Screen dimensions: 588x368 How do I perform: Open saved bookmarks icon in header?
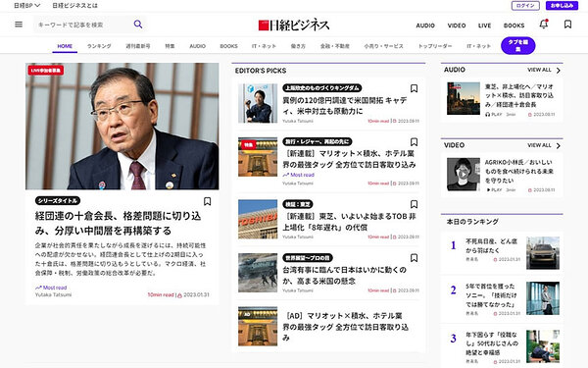coord(567,25)
